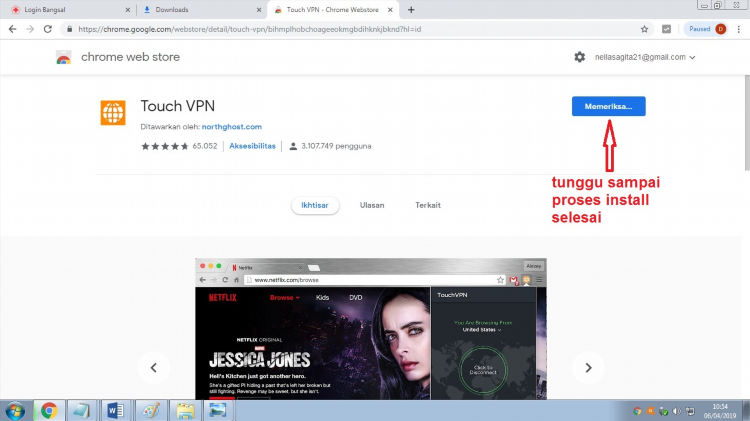Click the blue Memeriksa... button

[x=608, y=106]
